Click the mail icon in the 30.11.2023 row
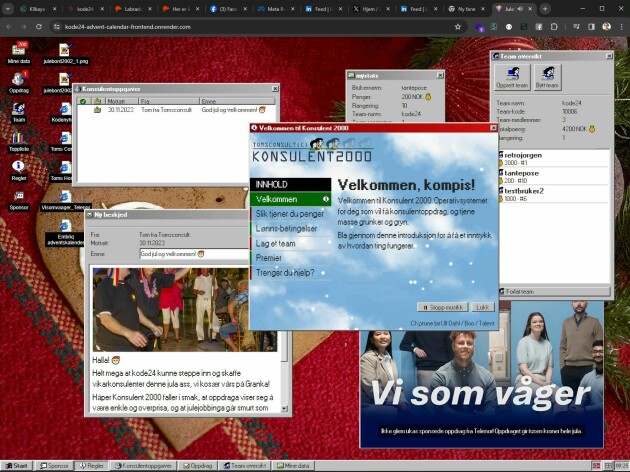This screenshot has width=630, height=472. pos(97,110)
